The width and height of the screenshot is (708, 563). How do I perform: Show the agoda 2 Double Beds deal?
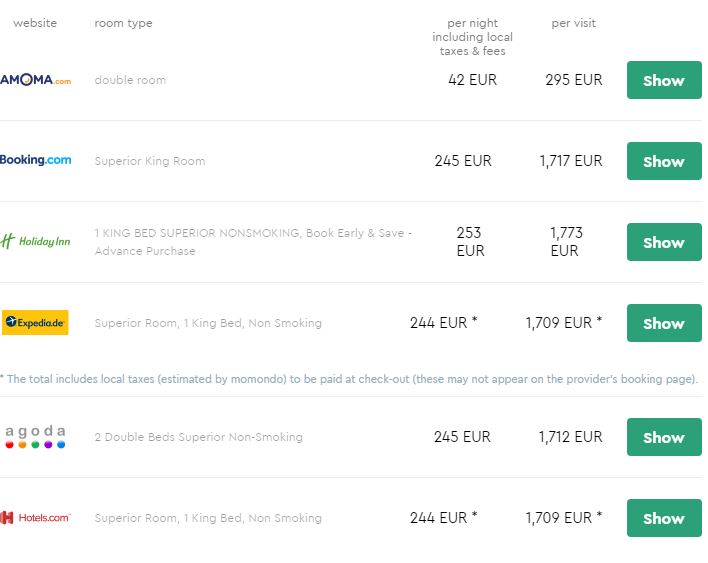(x=664, y=437)
